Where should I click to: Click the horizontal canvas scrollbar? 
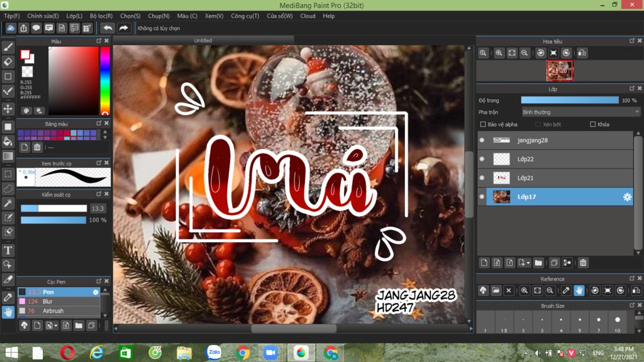[x=293, y=328]
